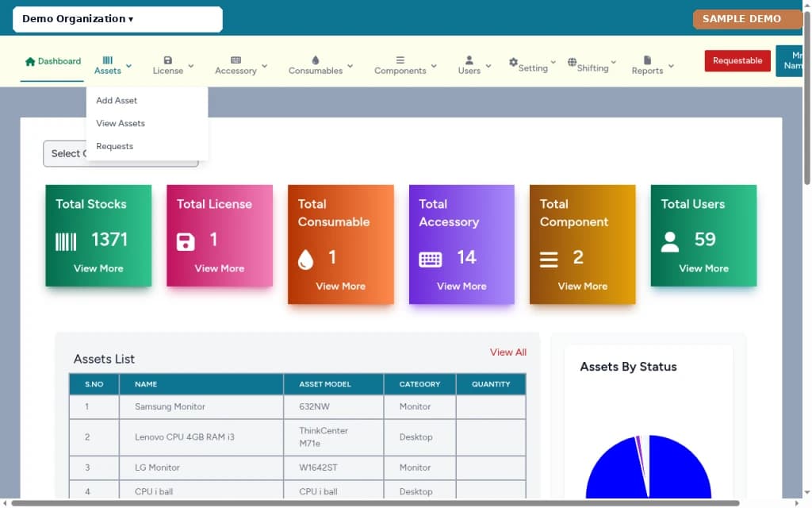This screenshot has width=812, height=508.
Task: Expand the Assets menu chevron
Action: tap(129, 66)
